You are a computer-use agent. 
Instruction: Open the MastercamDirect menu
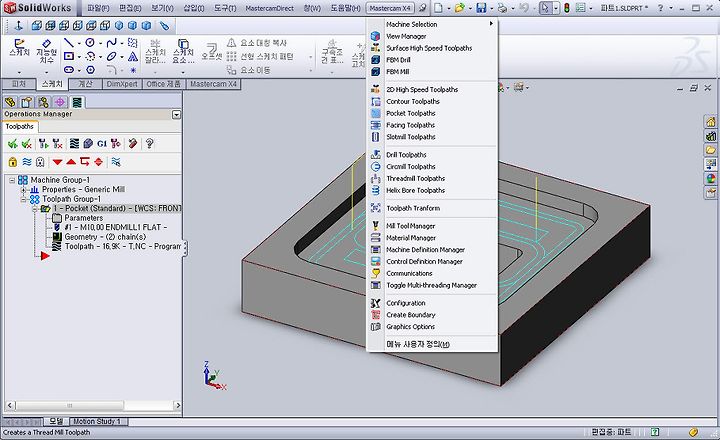click(x=270, y=8)
